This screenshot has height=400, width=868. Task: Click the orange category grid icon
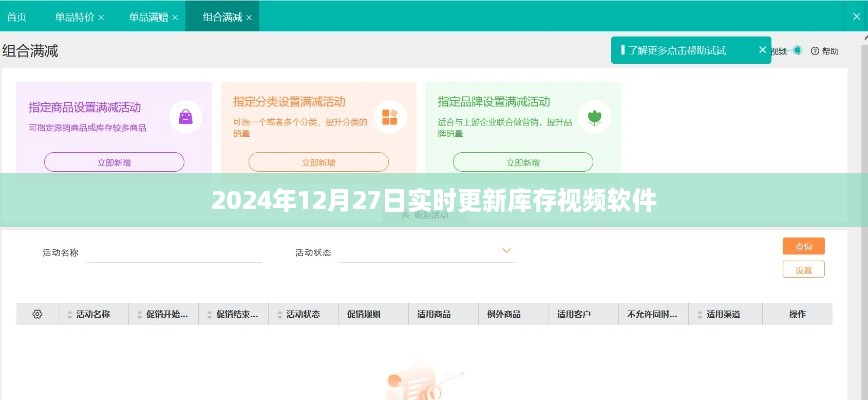tap(390, 117)
